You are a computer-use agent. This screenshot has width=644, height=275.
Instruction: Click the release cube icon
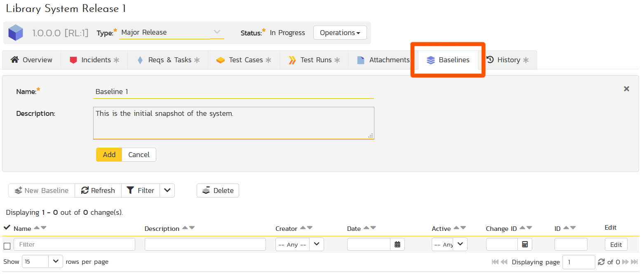click(16, 33)
